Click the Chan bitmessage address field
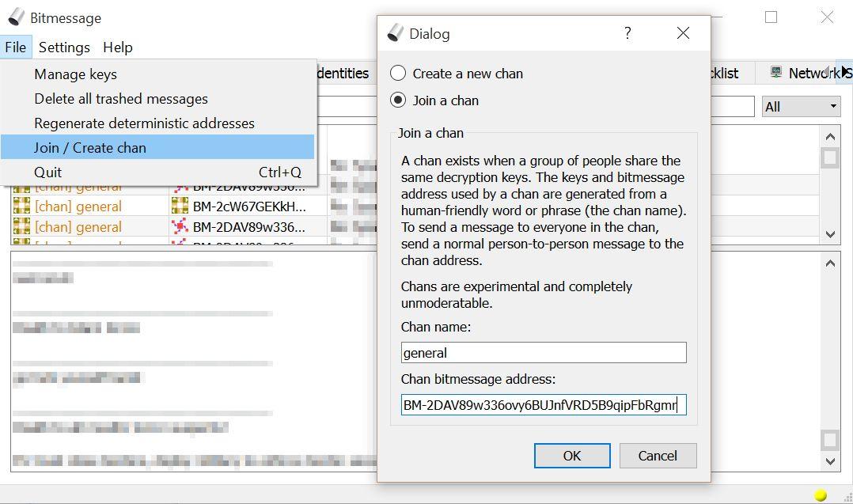853x504 pixels. click(544, 405)
